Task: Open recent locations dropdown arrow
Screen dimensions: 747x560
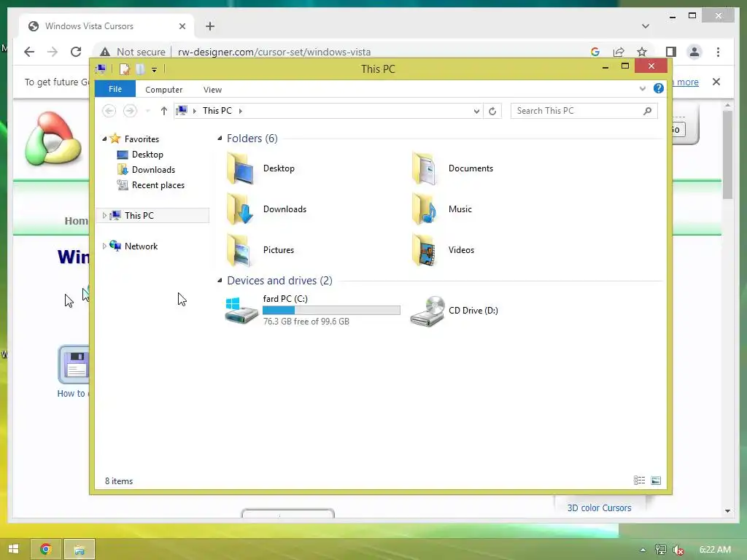Action: [x=147, y=111]
